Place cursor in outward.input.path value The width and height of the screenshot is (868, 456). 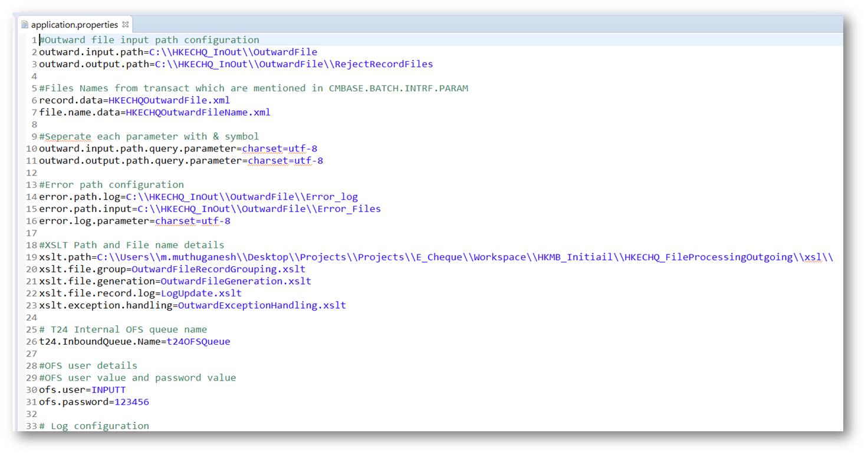pos(233,52)
